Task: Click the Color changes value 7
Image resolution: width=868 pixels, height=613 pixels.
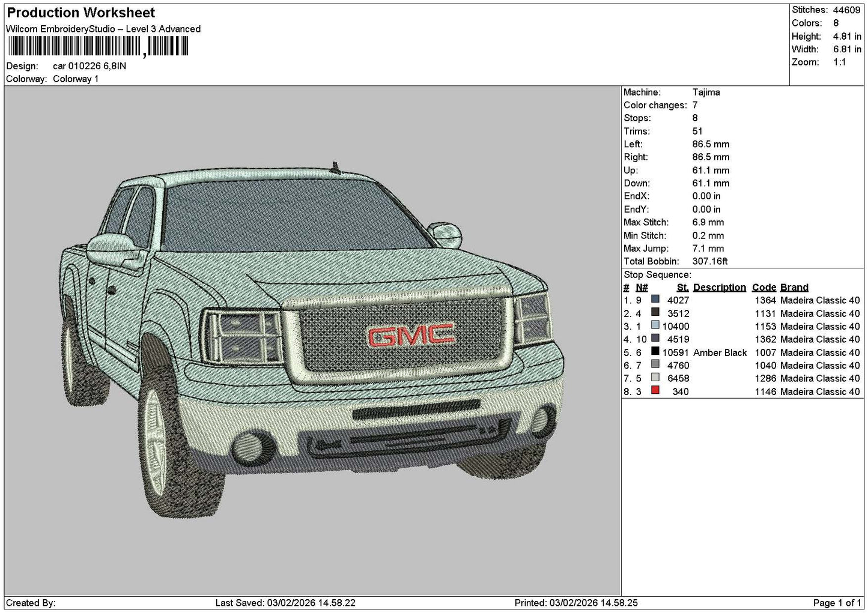Action: 695,105
